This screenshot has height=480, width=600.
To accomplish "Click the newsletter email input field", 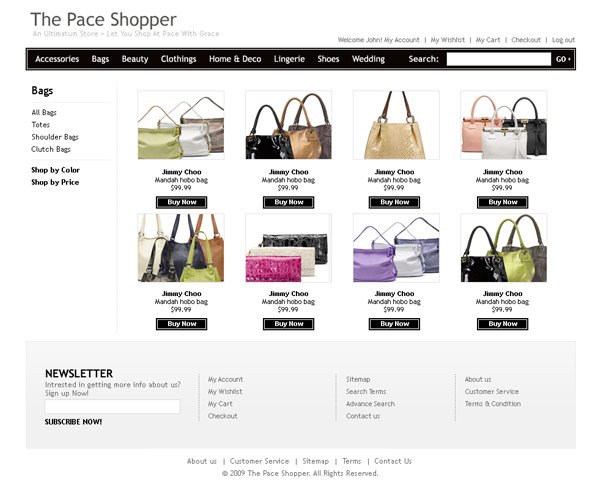I will pyautogui.click(x=112, y=407).
